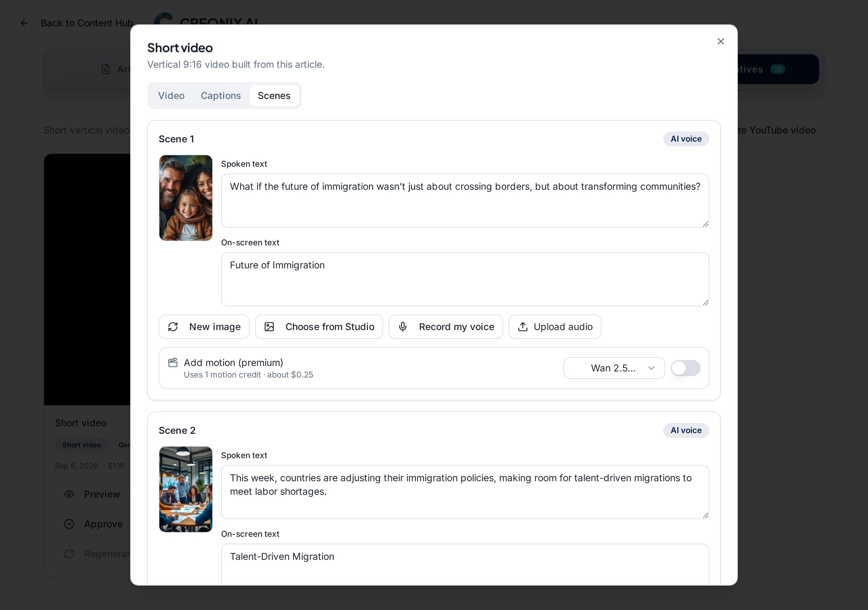The width and height of the screenshot is (868, 610).
Task: Close the Short video dialog
Action: (721, 41)
